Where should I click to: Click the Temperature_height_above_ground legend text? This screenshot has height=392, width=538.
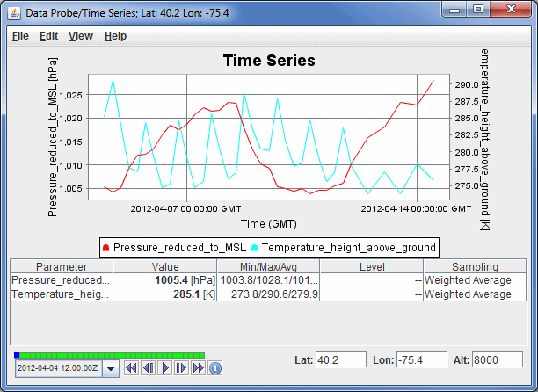point(349,248)
